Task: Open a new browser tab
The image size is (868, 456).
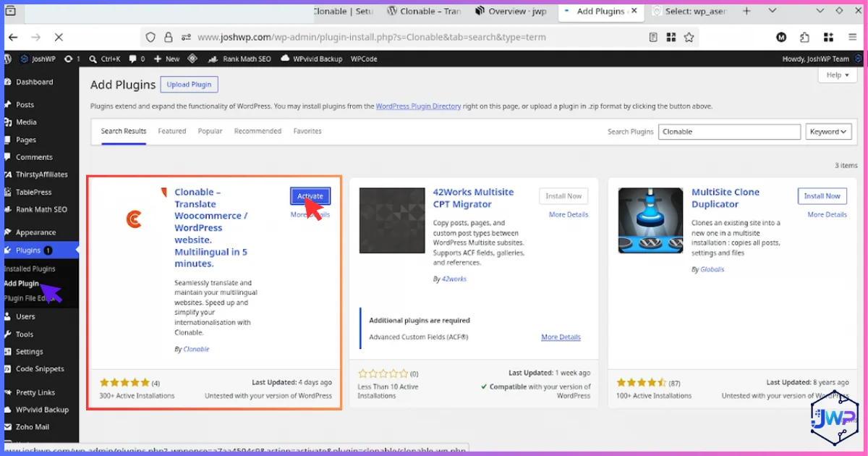Action: pos(747,11)
